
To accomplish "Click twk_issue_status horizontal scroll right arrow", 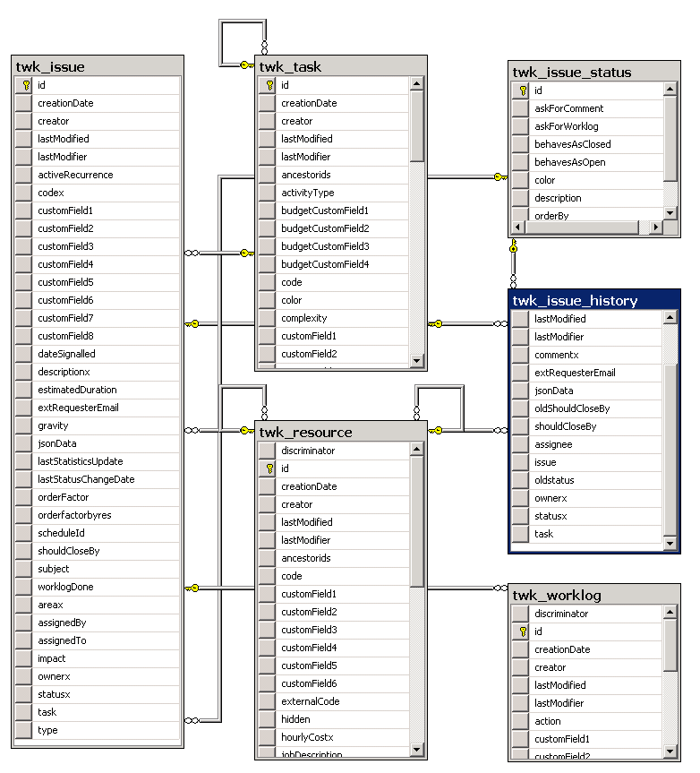I will pos(654,228).
